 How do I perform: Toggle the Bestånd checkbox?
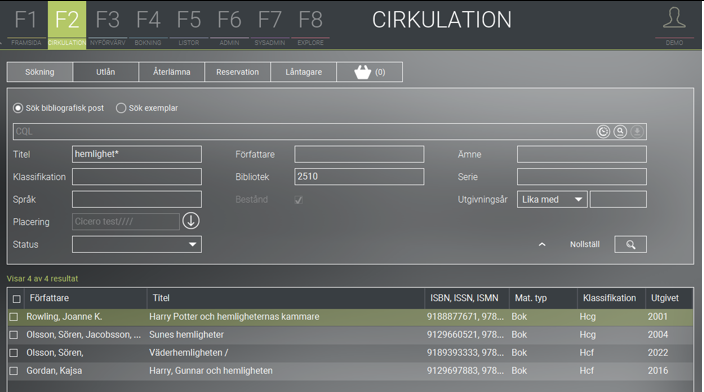[x=299, y=200]
